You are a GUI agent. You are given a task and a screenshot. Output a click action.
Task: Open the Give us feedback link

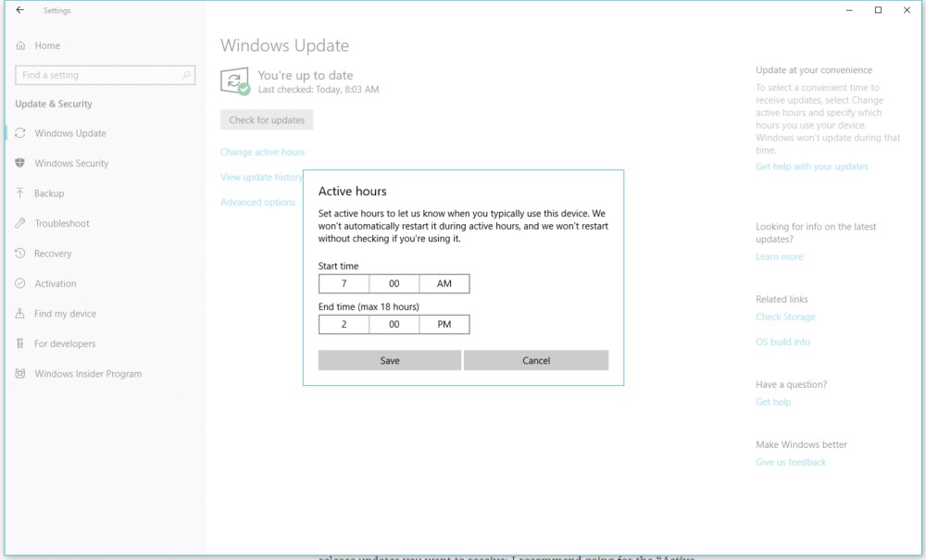791,462
